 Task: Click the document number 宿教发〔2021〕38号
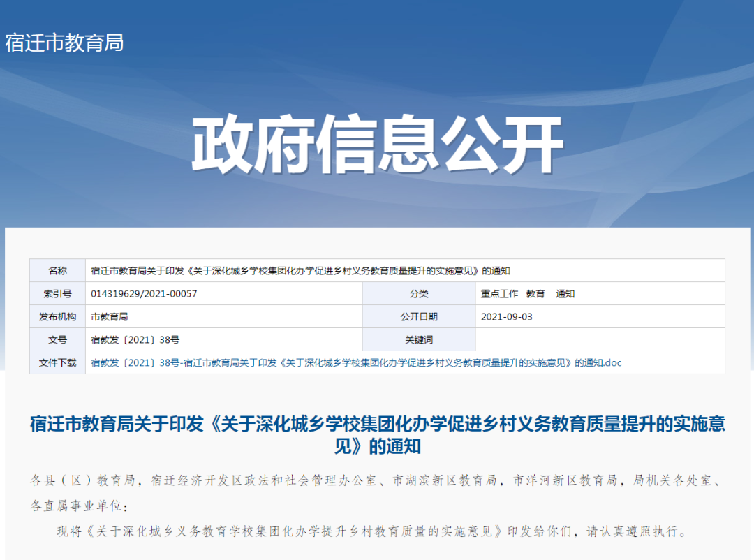click(x=135, y=339)
